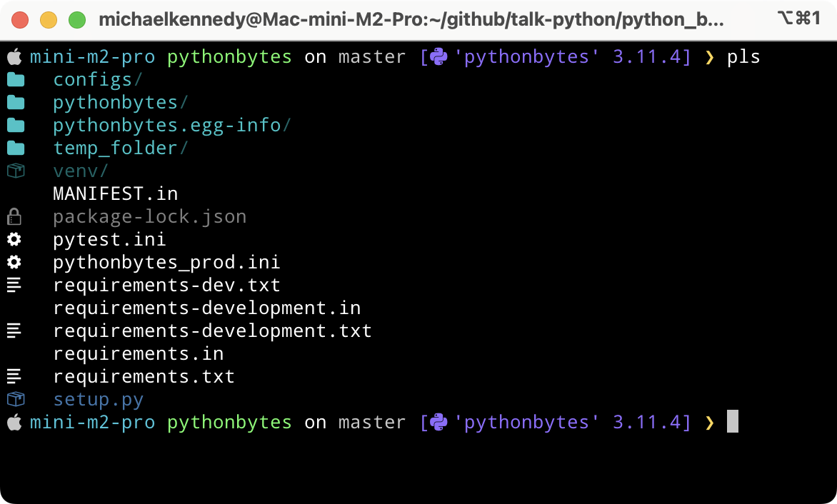Screen dimensions: 837x504
Task: Click the text lines icon beside requirements-dev.txt
Action: pos(14,285)
